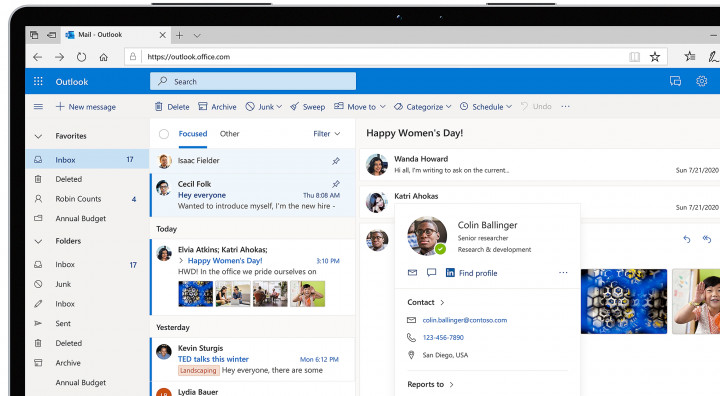Expand the Happy Women's Day conversation chevron
This screenshot has width=720, height=396.
[x=181, y=260]
